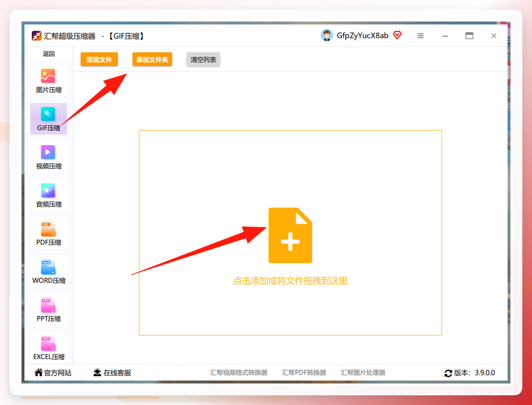Open the hamburger menu icon
Image resolution: width=532 pixels, height=405 pixels.
point(421,36)
